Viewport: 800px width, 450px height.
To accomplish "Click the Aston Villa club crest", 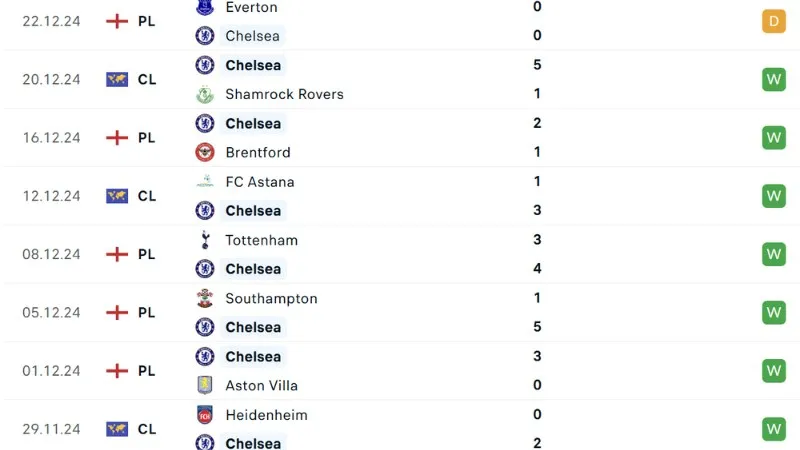I will pyautogui.click(x=205, y=385).
